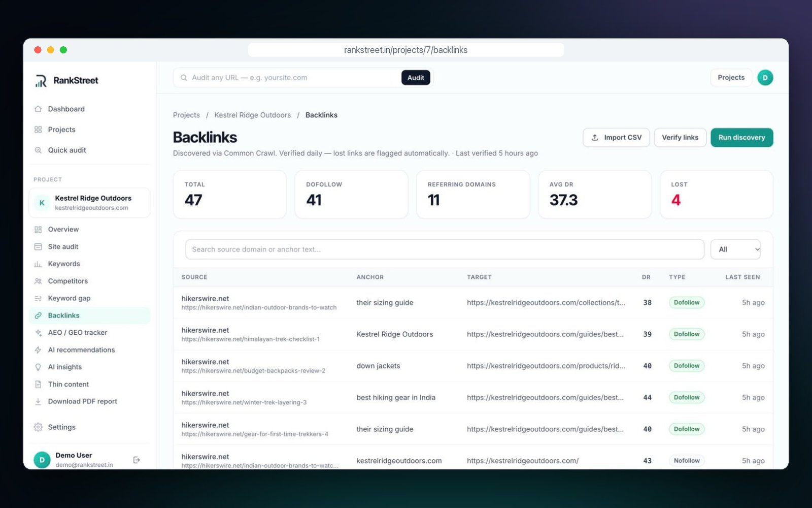This screenshot has width=812, height=508.
Task: Click the Keyword gap icon
Action: pyautogui.click(x=38, y=299)
